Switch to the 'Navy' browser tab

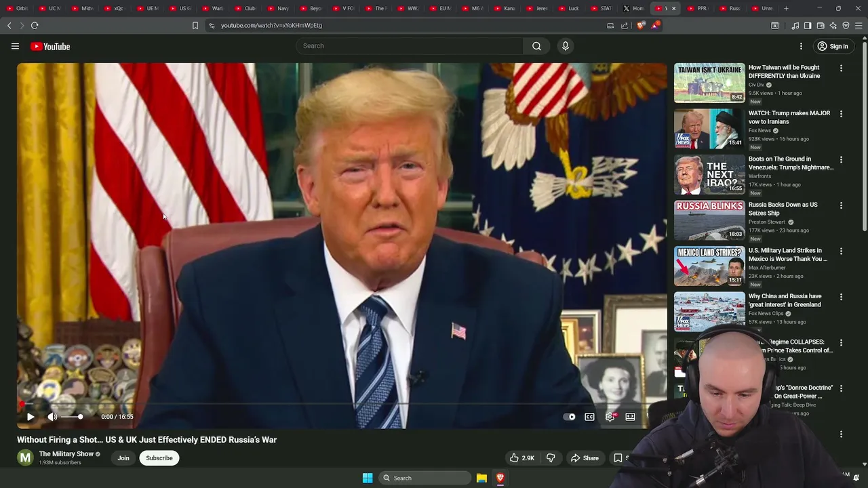point(278,8)
